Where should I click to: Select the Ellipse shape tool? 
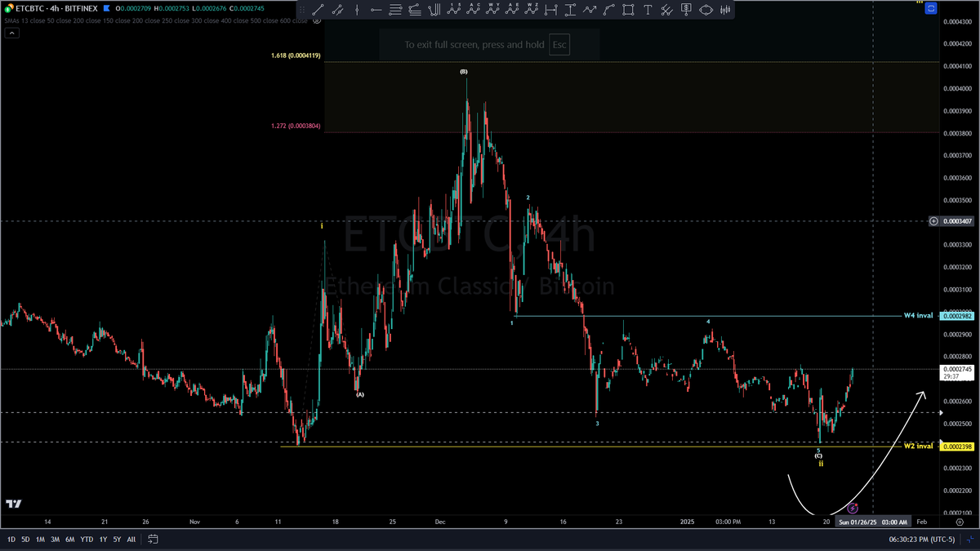(706, 10)
